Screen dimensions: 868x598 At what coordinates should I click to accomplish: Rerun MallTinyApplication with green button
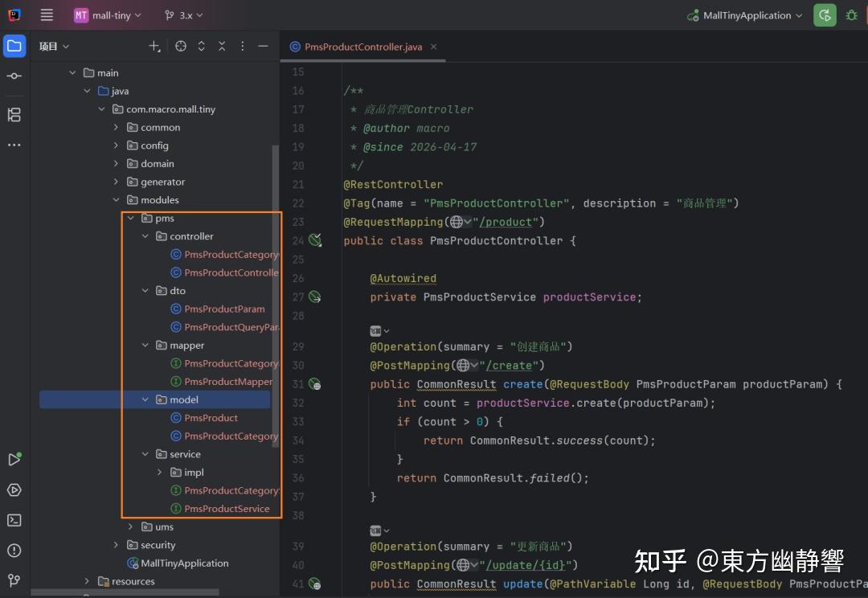click(825, 15)
